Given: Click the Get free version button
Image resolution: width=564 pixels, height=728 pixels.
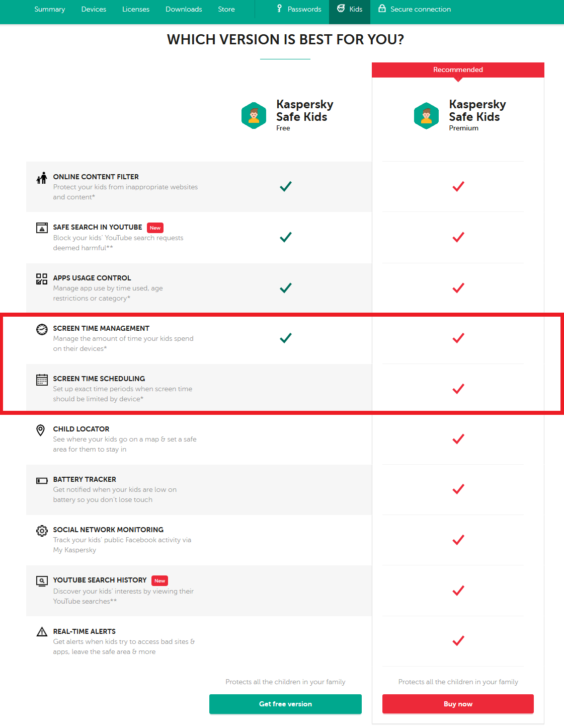Looking at the screenshot, I should coord(285,704).
